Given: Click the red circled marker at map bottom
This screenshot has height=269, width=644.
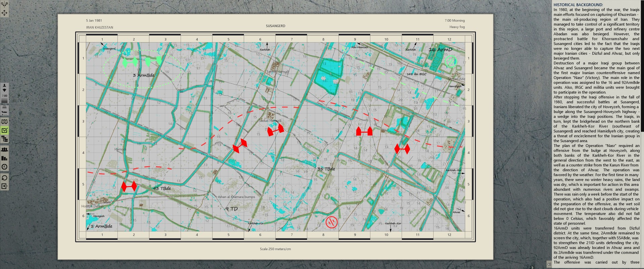Looking at the screenshot, I should (x=331, y=222).
